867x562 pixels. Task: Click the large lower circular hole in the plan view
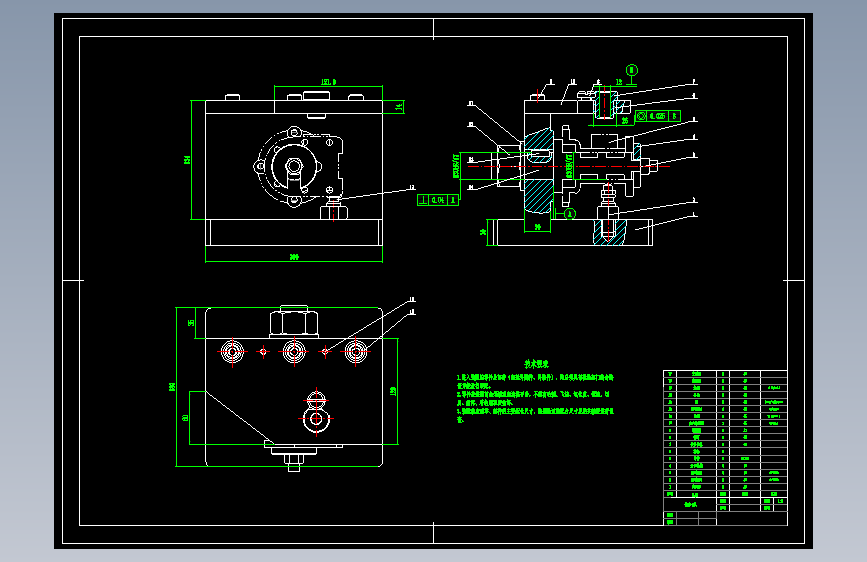pyautogui.click(x=316, y=419)
